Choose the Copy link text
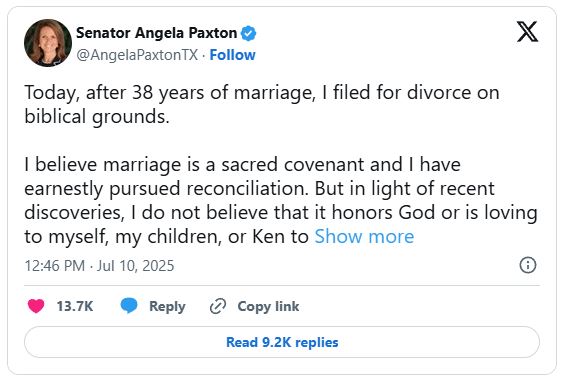565x383 pixels. (x=268, y=307)
